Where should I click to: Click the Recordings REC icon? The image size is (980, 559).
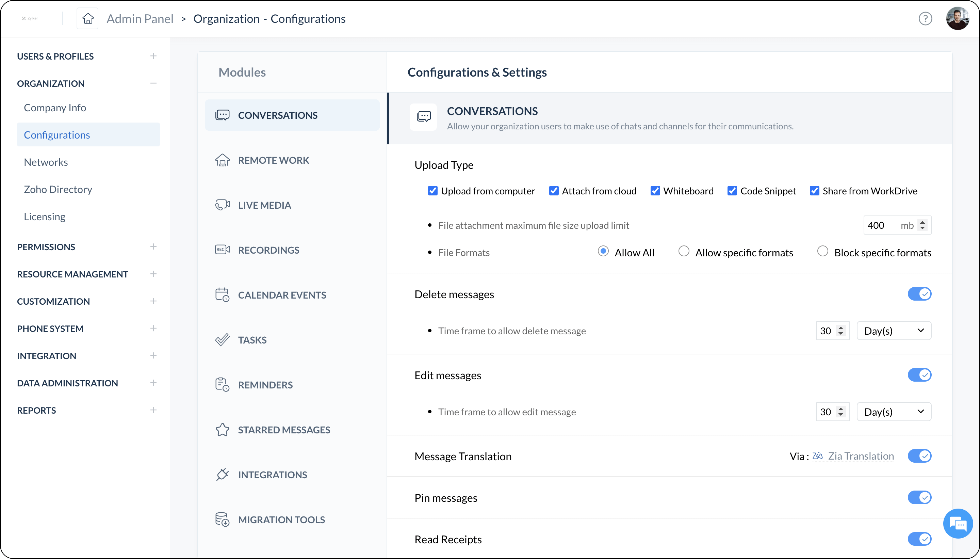[x=222, y=250]
